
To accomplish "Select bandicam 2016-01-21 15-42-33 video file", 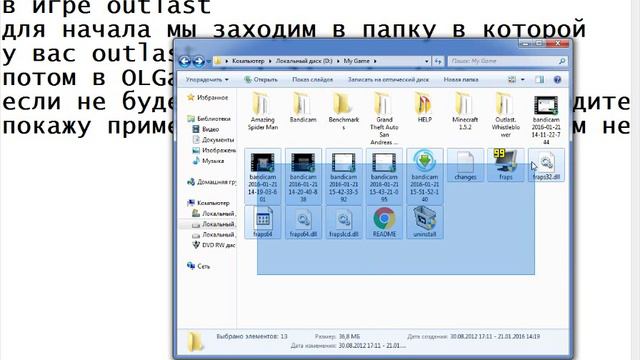I will [x=343, y=176].
